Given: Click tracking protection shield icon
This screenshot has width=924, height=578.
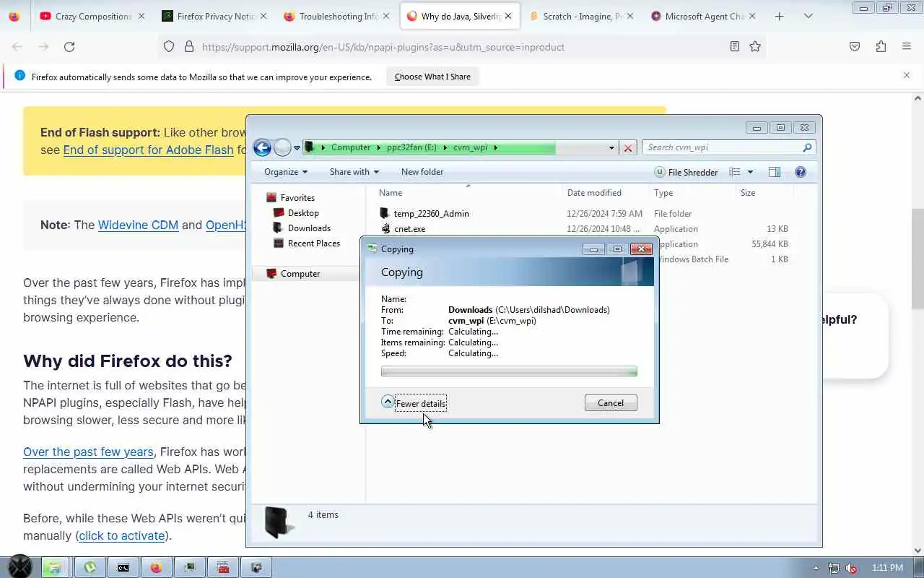Looking at the screenshot, I should pos(169,46).
